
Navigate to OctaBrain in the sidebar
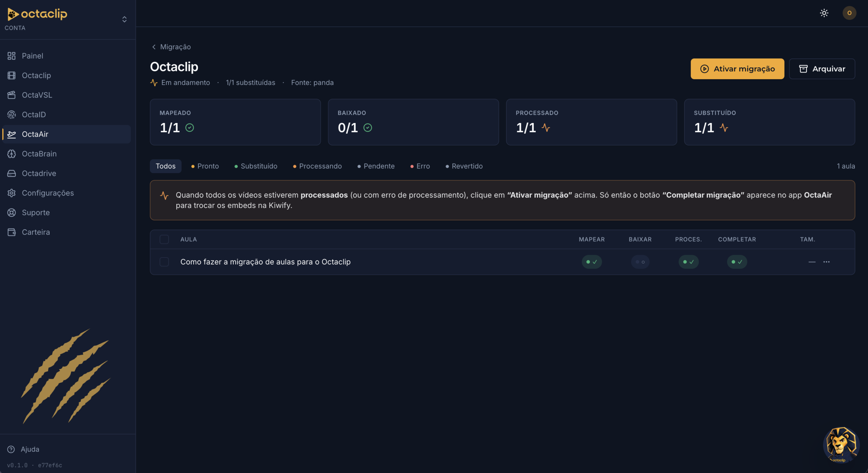click(x=66, y=154)
